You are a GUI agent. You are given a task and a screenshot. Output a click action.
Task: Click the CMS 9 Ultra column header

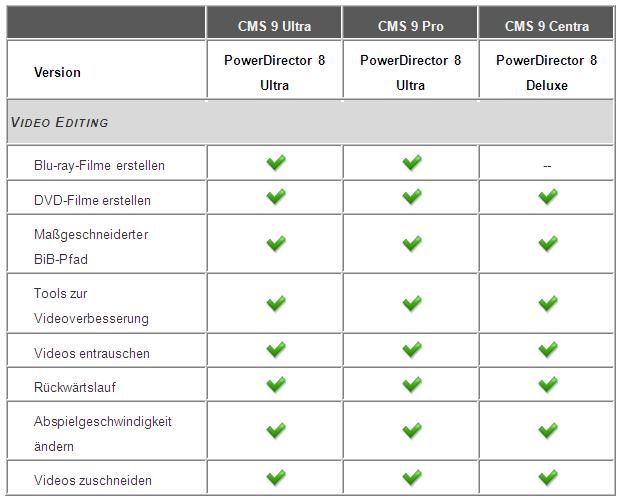(274, 26)
